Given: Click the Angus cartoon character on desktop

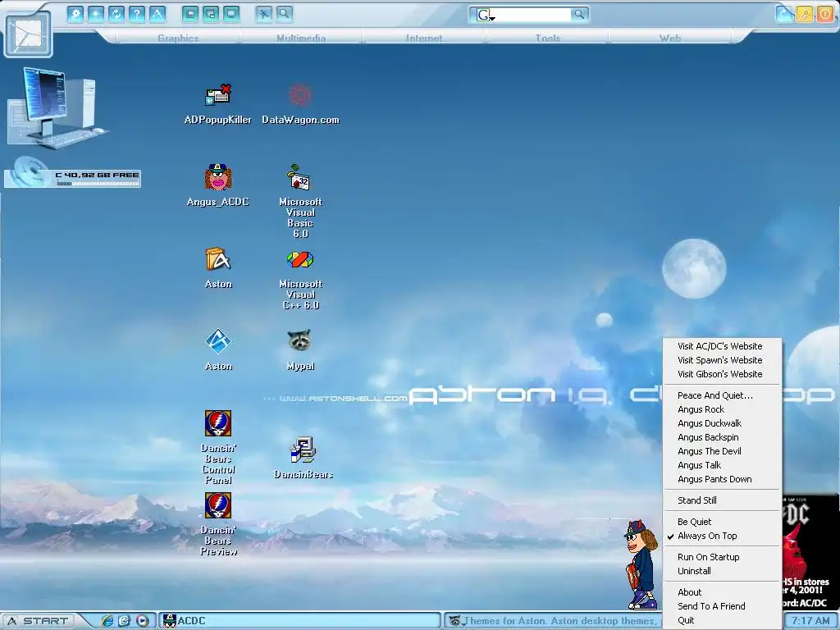Looking at the screenshot, I should point(641,564).
